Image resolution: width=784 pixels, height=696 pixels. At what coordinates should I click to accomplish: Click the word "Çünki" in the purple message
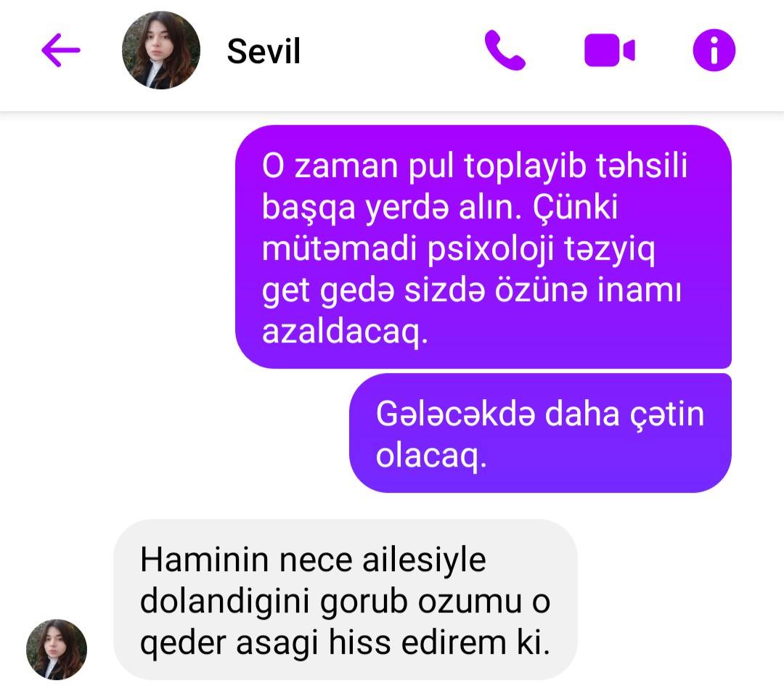click(575, 207)
